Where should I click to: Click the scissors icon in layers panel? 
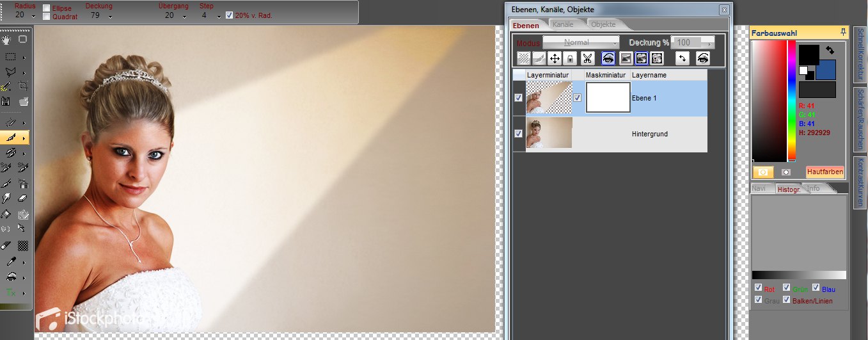[587, 58]
